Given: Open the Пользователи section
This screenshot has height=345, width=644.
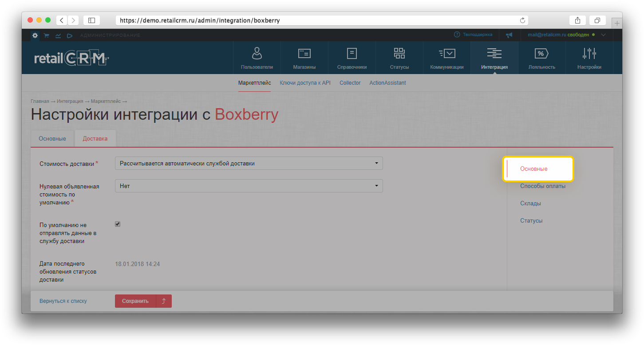Looking at the screenshot, I should (x=257, y=58).
